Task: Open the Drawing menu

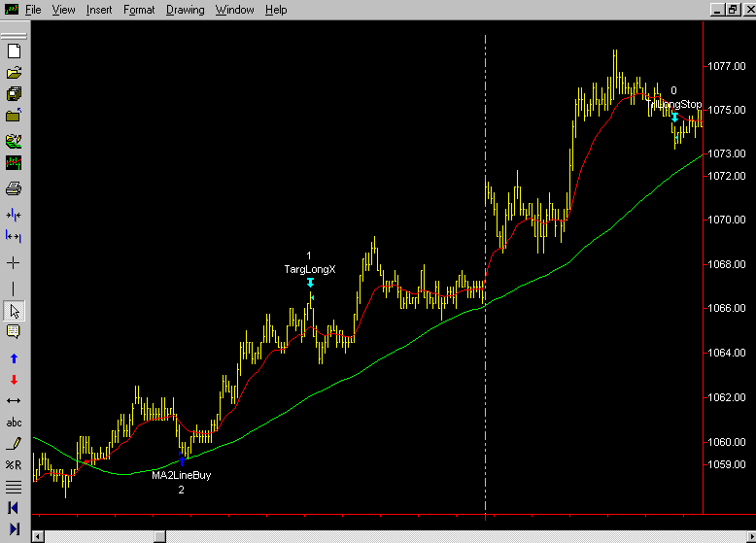Action: (186, 10)
